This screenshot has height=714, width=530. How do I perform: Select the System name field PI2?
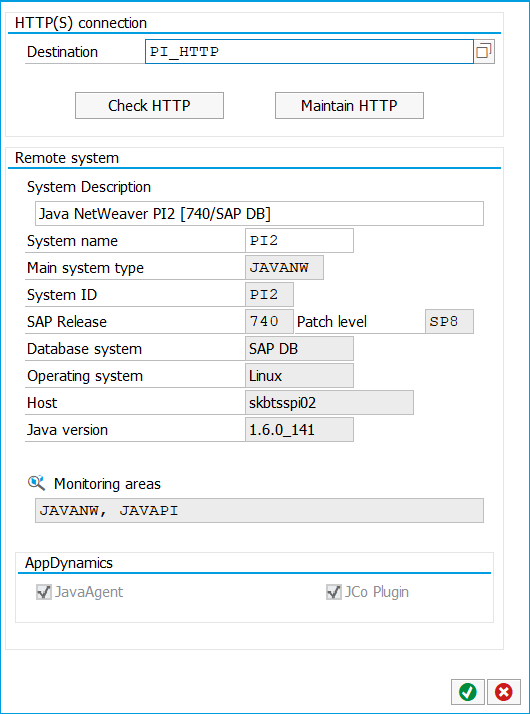point(299,240)
